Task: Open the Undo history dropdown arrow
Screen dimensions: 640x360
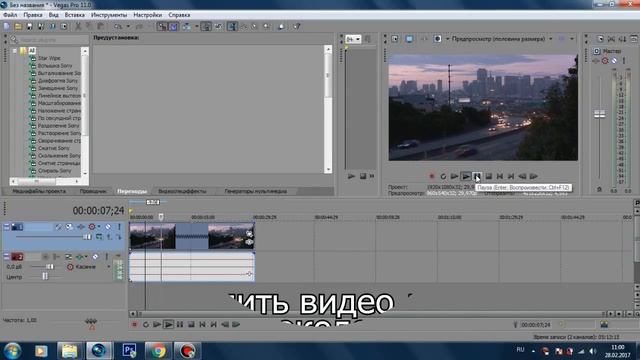Action: pyautogui.click(x=128, y=27)
